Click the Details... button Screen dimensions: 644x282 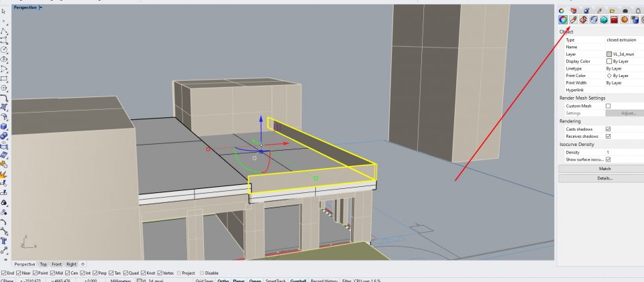pos(600,178)
